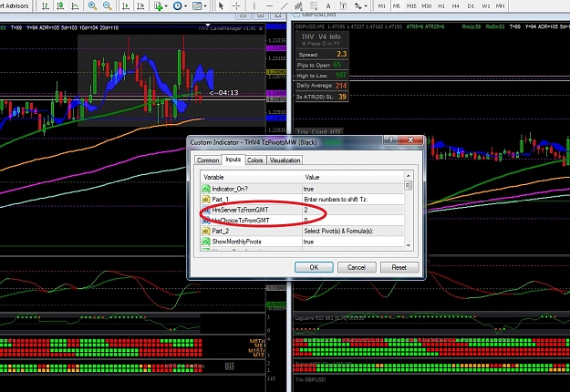The width and height of the screenshot is (570, 392).
Task: Click the Spread value in THV V4 Info
Action: coord(342,54)
